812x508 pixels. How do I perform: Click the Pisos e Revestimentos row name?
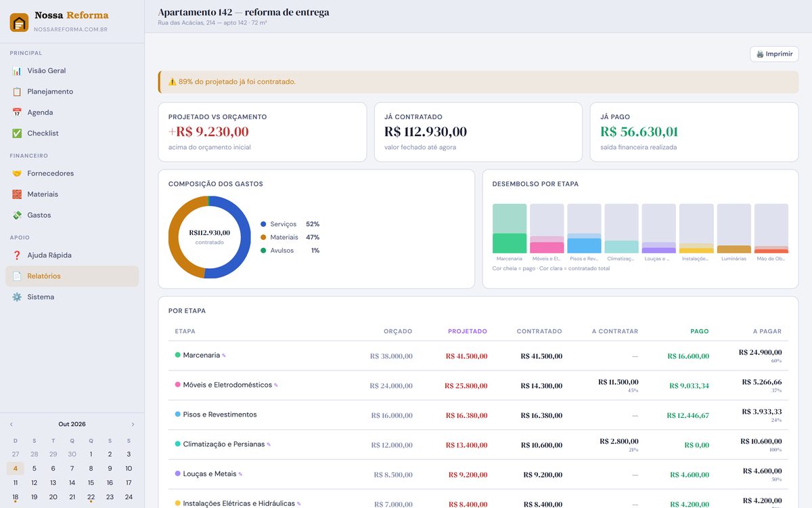(220, 415)
